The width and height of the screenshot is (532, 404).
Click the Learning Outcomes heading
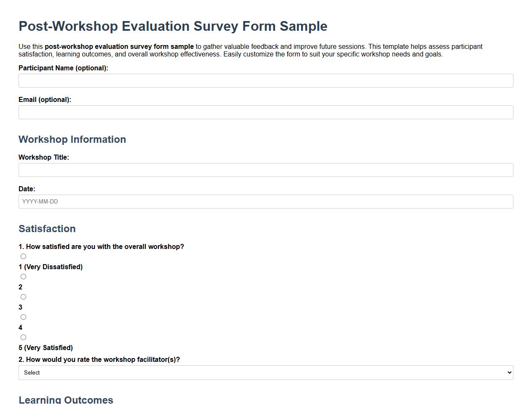[x=66, y=399]
